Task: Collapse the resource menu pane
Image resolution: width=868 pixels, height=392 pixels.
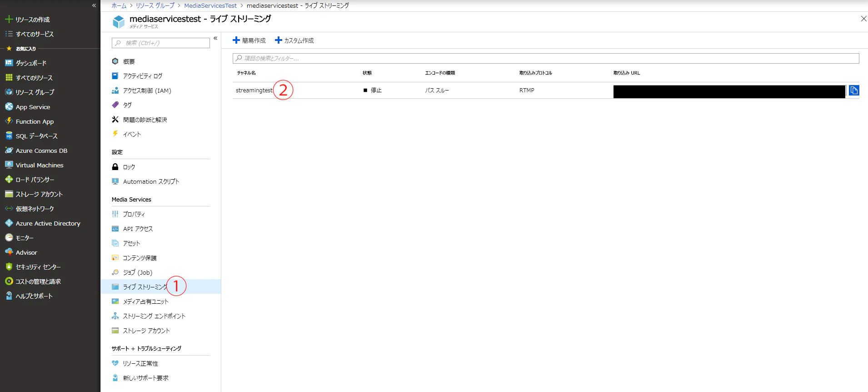Action: click(215, 38)
